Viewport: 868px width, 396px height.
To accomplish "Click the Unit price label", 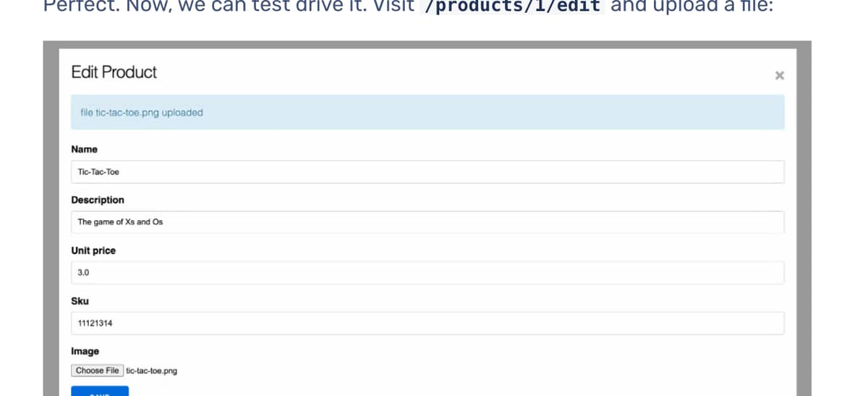I will click(x=93, y=250).
